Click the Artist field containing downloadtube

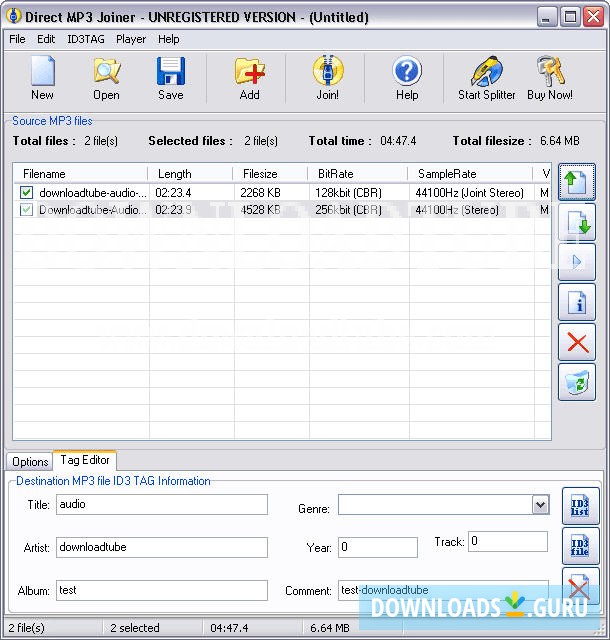pyautogui.click(x=162, y=547)
